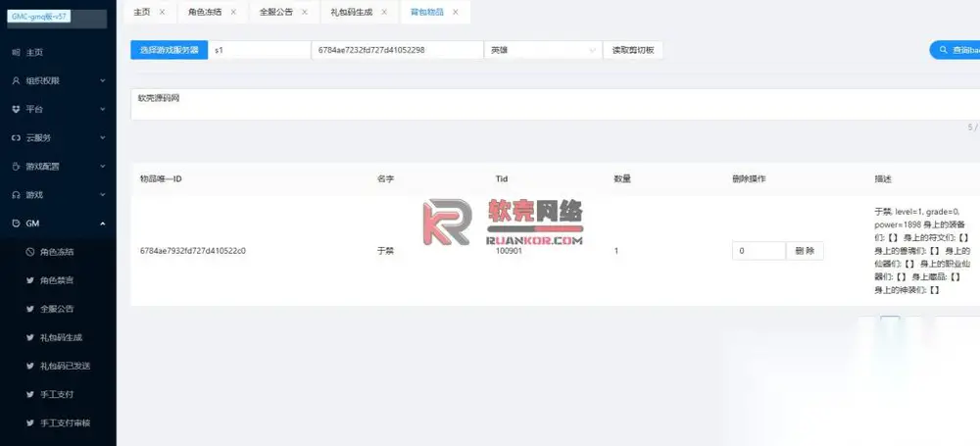980x446 pixels.
Task: Select the 背包物品 tab
Action: click(427, 12)
